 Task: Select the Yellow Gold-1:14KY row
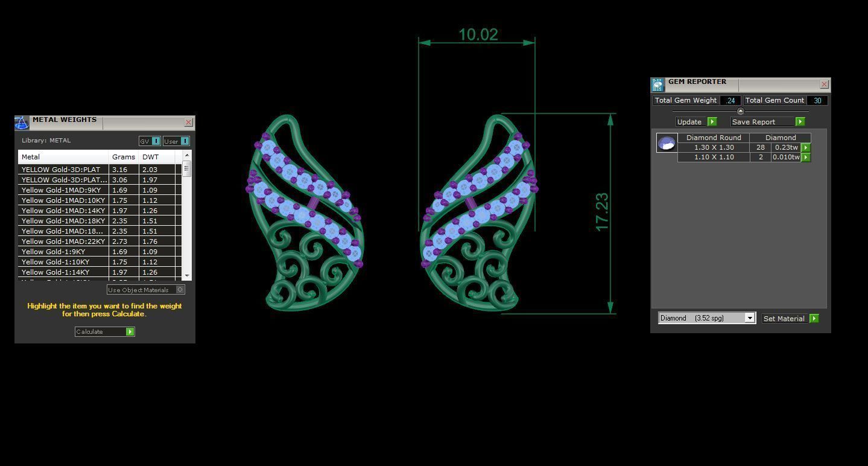point(100,272)
